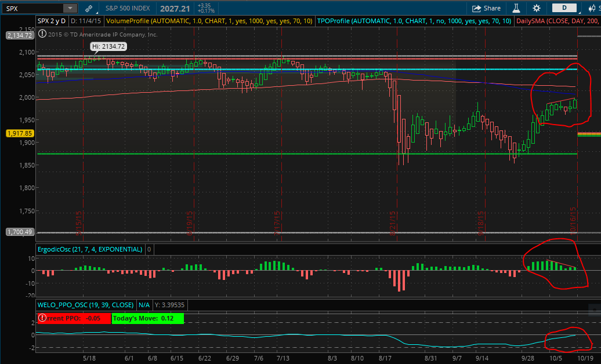601x364 pixels.
Task: Click the yellow 1,917.85 price bubble
Action: click(x=20, y=133)
